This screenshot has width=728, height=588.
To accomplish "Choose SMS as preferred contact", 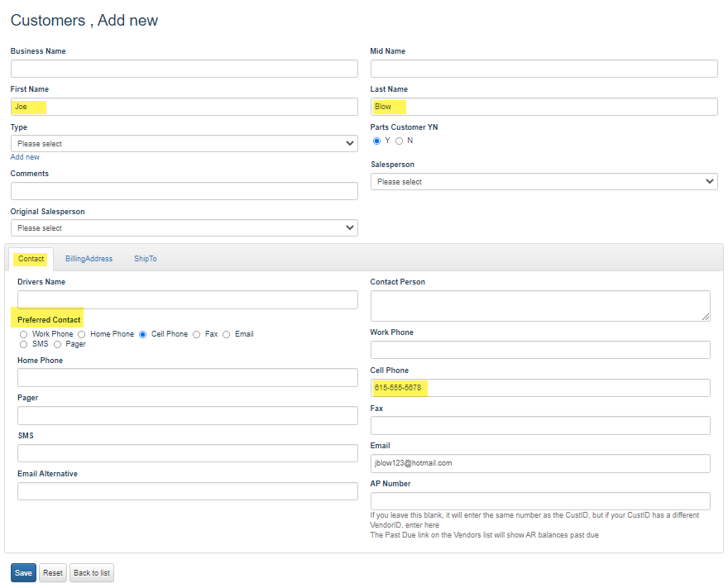I will (x=24, y=344).
